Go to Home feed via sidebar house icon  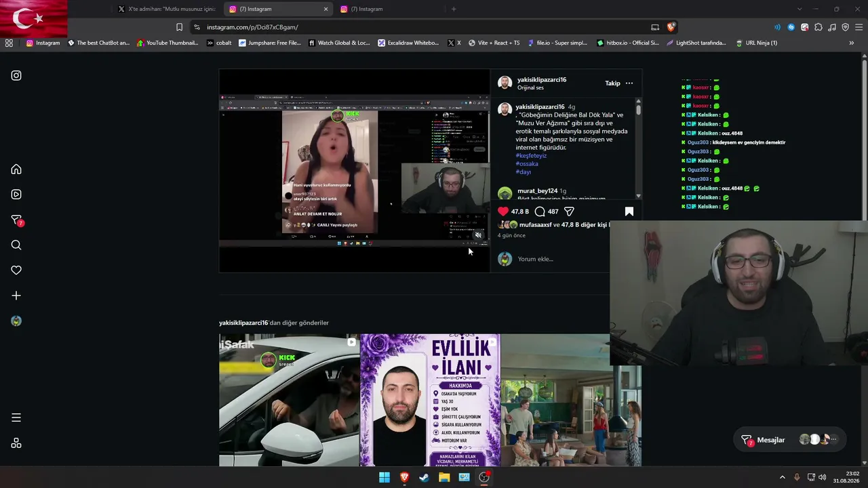coord(16,169)
